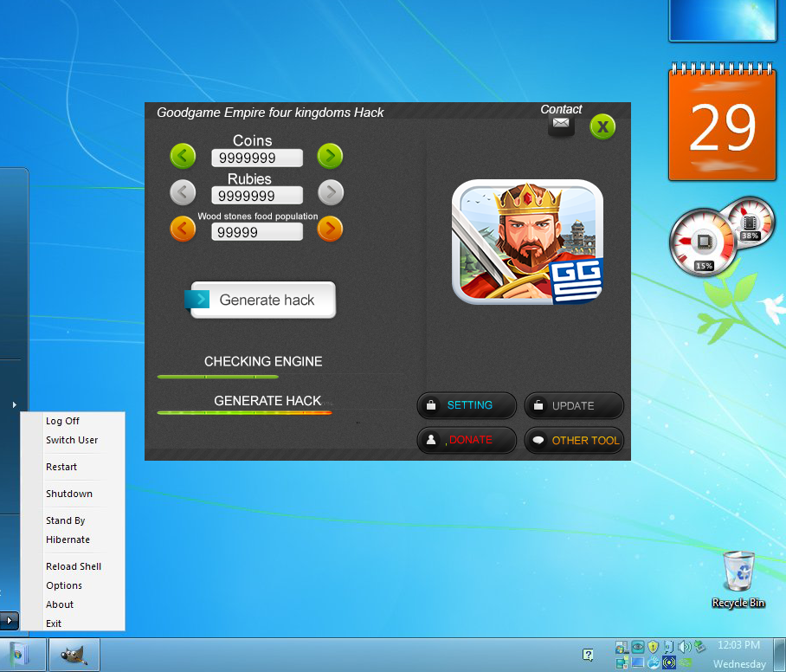Open the Recycle Bin desktop icon
This screenshot has height=672, width=786.
pyautogui.click(x=738, y=579)
